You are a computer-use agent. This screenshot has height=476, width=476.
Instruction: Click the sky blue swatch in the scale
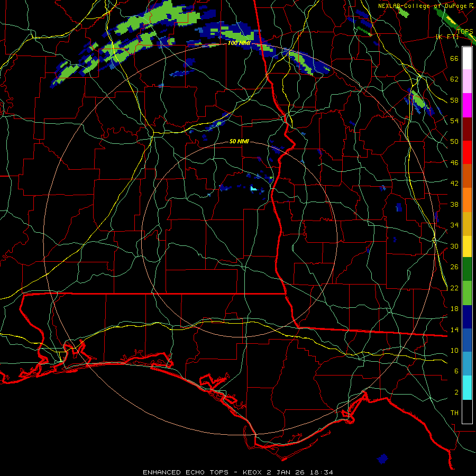[x=467, y=364]
